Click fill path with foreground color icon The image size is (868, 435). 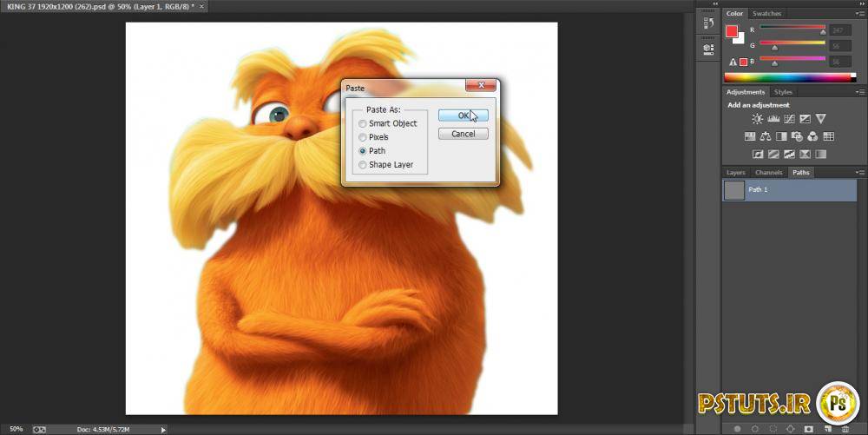point(737,429)
